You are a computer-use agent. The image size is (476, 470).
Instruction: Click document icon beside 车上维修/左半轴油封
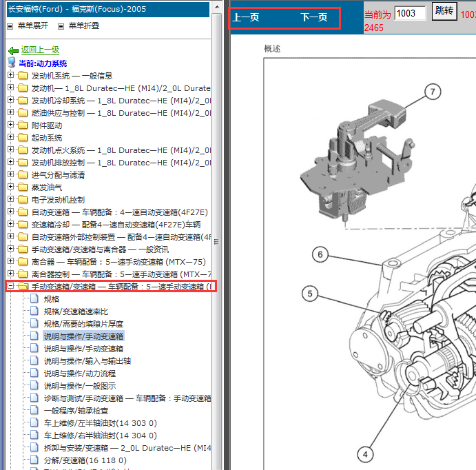coord(34,422)
